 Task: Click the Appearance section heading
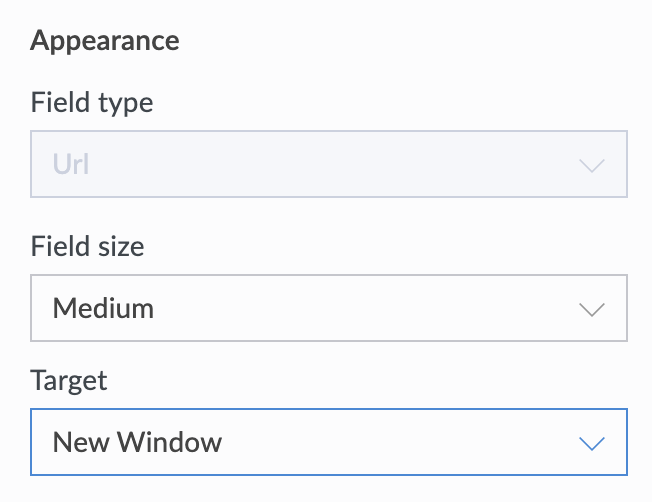[x=105, y=41]
